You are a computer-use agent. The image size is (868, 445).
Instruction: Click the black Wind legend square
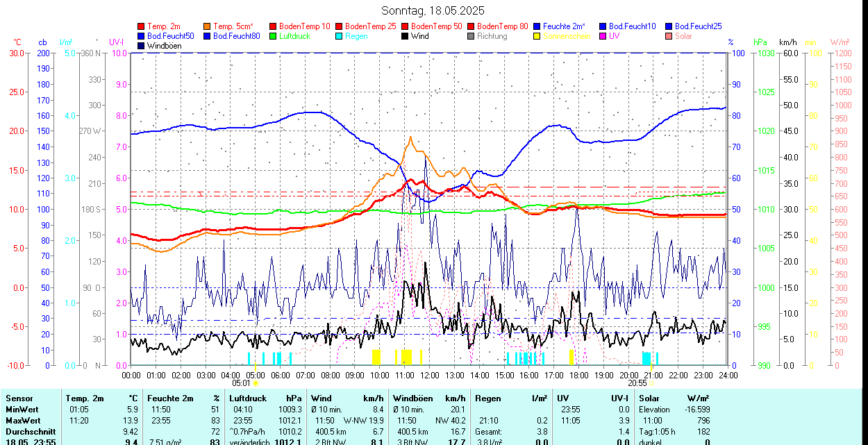coord(406,36)
